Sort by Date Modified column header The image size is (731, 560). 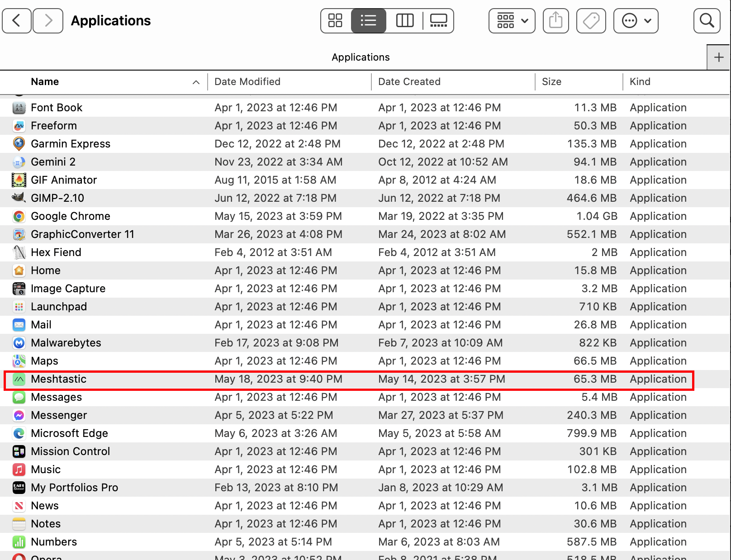tap(247, 82)
